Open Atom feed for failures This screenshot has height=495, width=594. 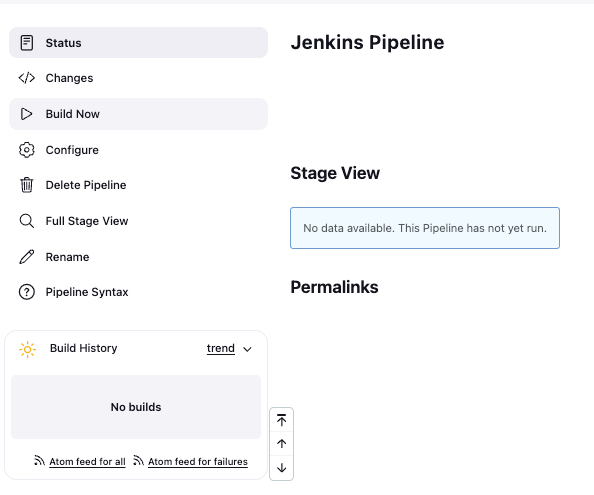pos(198,462)
